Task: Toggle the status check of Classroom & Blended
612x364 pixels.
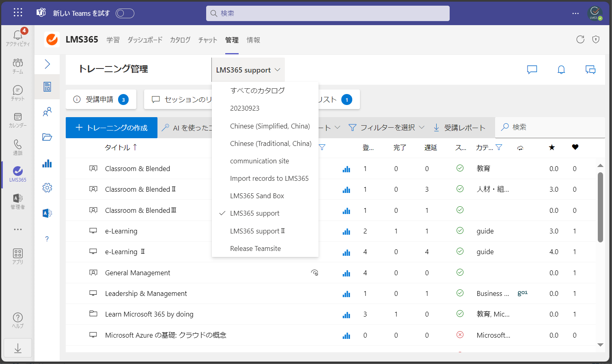Action: (460, 168)
